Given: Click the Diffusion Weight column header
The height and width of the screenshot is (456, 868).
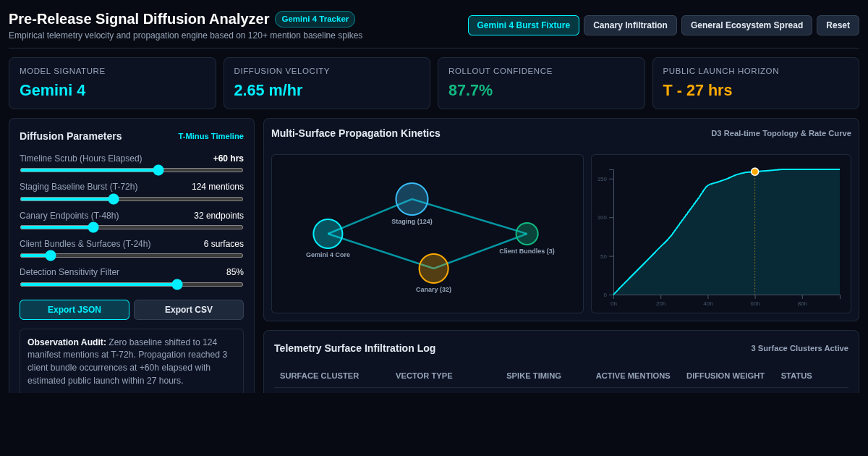Looking at the screenshot, I should coord(726,376).
